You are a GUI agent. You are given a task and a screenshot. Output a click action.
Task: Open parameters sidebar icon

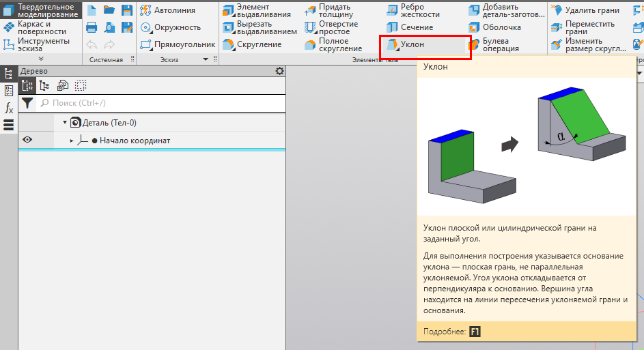[9, 91]
